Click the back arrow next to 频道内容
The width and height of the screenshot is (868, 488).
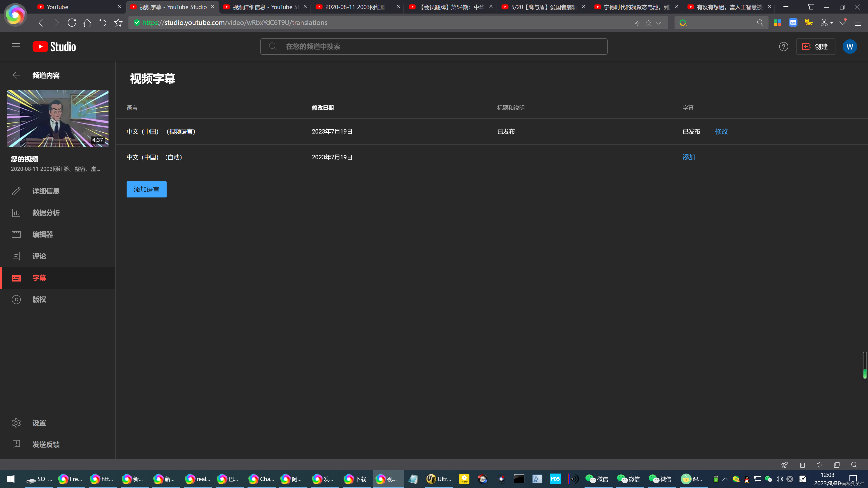[16, 75]
